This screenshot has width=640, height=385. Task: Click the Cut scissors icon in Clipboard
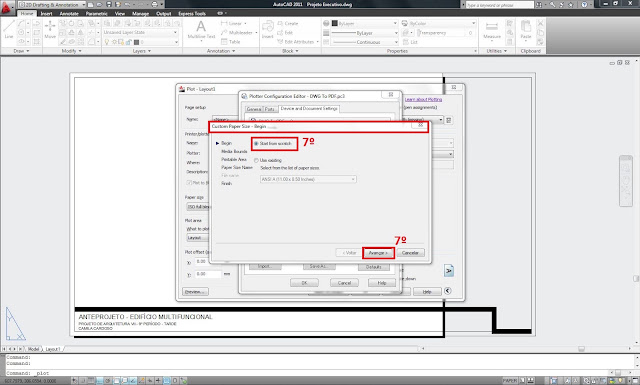click(x=540, y=23)
